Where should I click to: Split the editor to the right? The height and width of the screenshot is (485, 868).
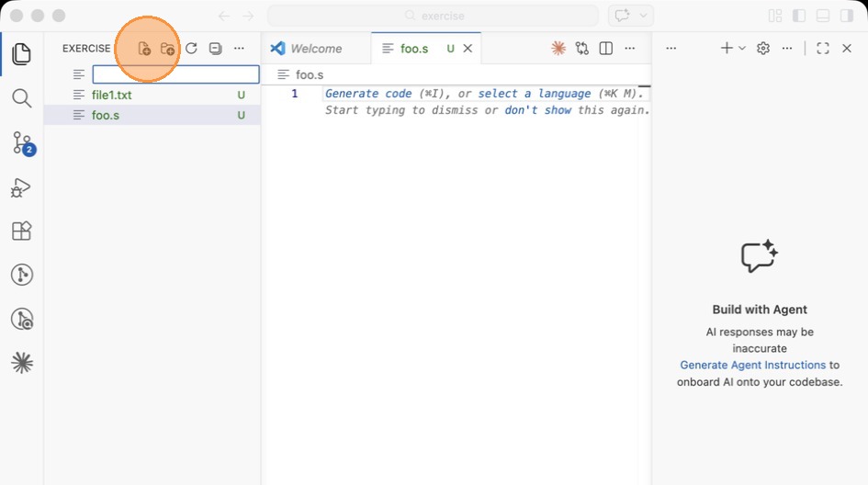point(606,49)
